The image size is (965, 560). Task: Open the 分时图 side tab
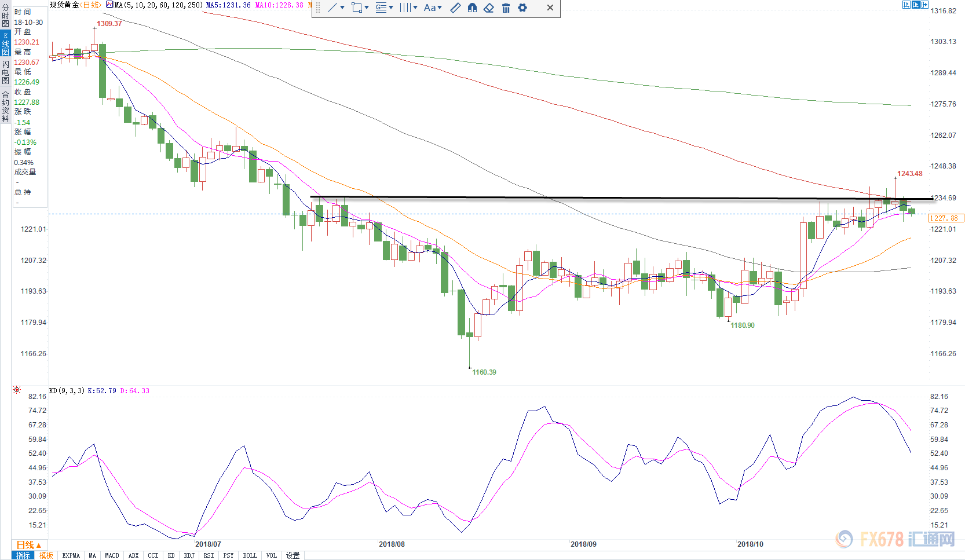(x=6, y=16)
